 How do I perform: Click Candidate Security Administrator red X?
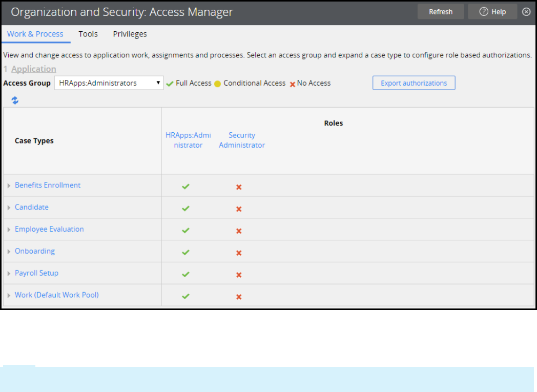tap(239, 209)
